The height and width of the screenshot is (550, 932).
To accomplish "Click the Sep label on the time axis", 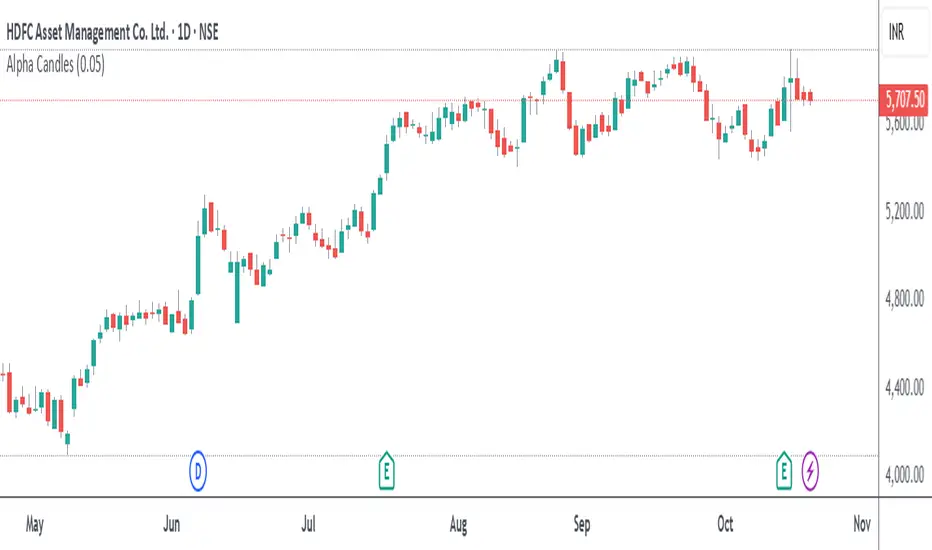I will 583,524.
